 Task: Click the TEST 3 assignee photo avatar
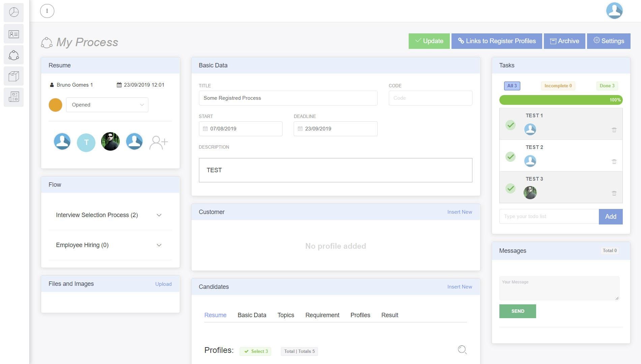(x=530, y=193)
